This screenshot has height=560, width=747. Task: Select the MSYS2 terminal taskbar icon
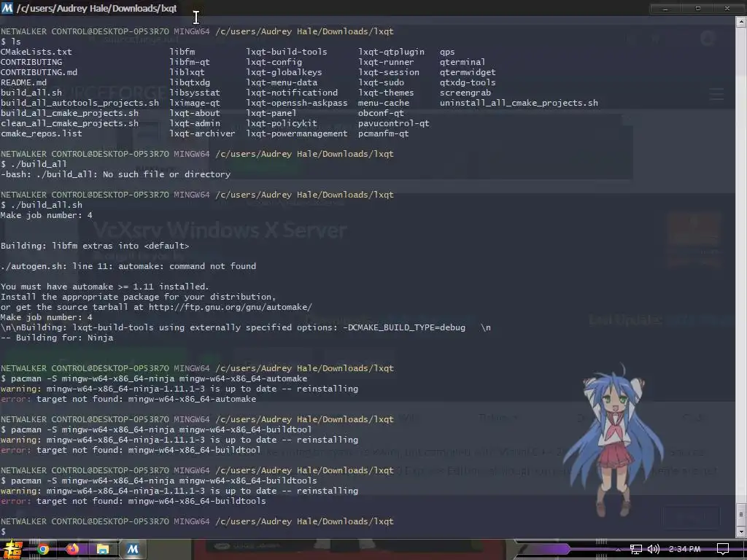[x=133, y=550]
